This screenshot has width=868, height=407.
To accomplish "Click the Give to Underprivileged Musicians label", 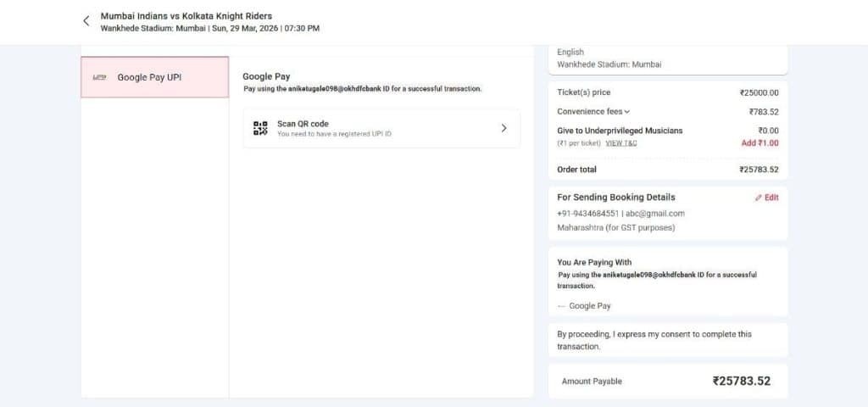I will tap(620, 131).
